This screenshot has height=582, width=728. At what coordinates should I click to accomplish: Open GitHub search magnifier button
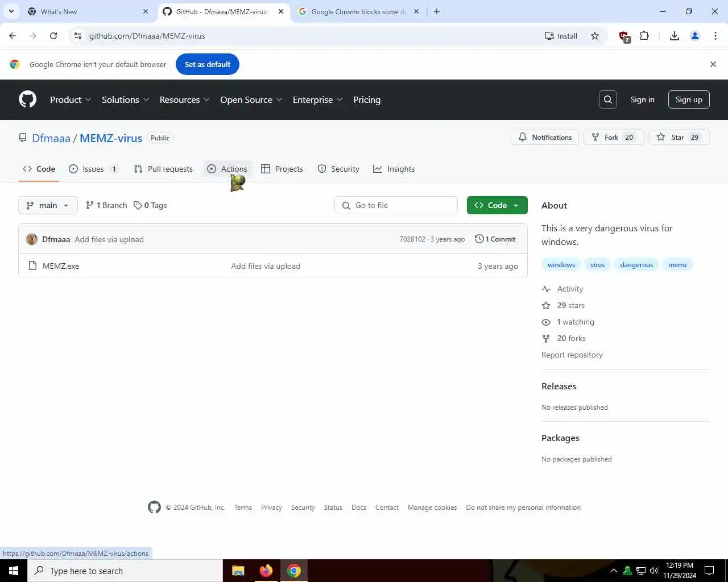tap(608, 99)
